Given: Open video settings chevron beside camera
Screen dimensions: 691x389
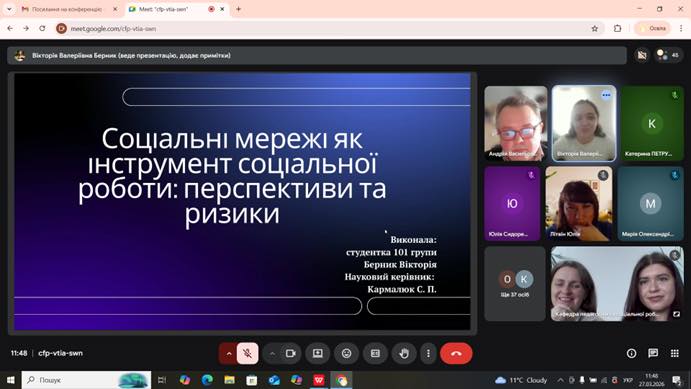Looking at the screenshot, I should pos(272,353).
